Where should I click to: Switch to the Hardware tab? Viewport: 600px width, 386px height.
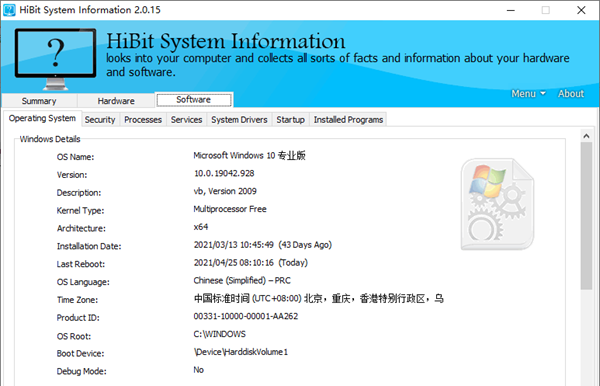116,101
